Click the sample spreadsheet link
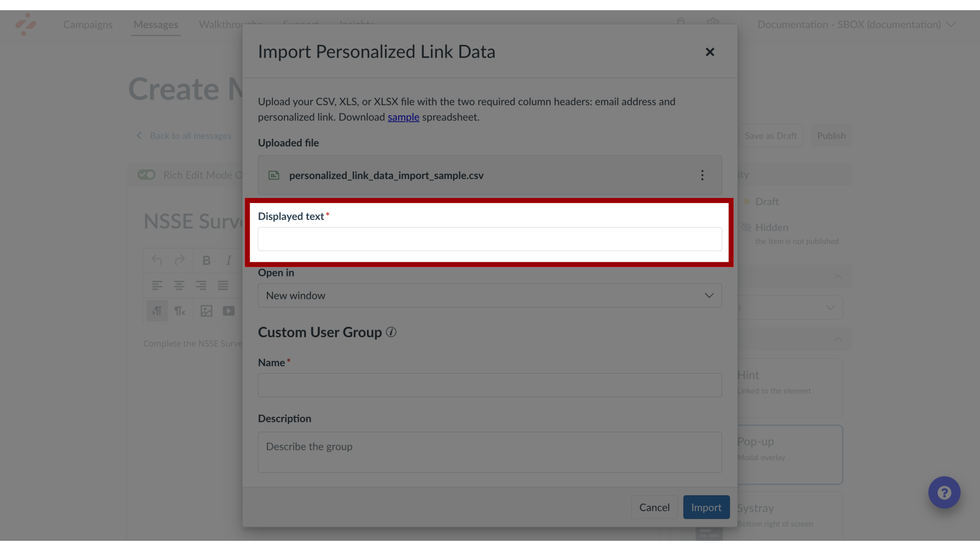The image size is (980, 551). pos(403,117)
